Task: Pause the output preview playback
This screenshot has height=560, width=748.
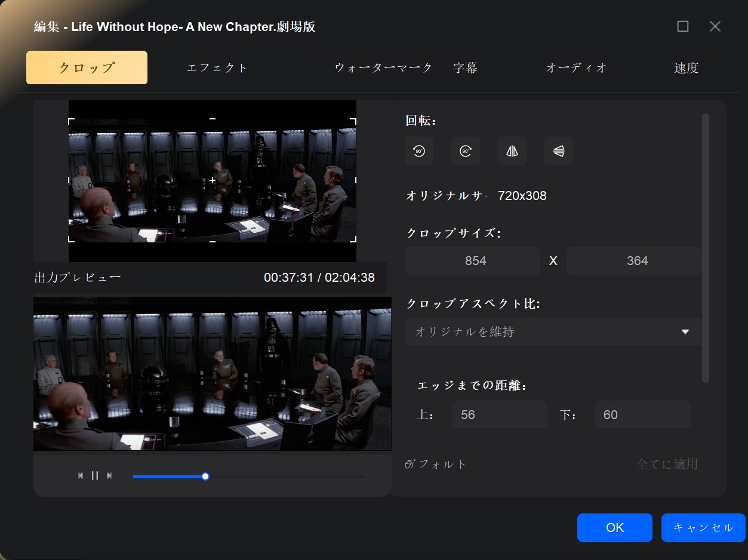Action: pos(95,476)
